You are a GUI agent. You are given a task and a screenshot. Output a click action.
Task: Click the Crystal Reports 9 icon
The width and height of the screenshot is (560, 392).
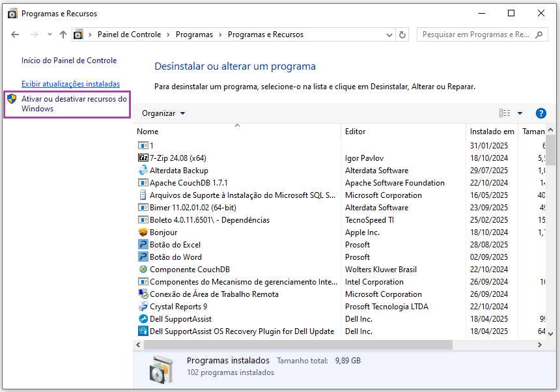pyautogui.click(x=143, y=306)
